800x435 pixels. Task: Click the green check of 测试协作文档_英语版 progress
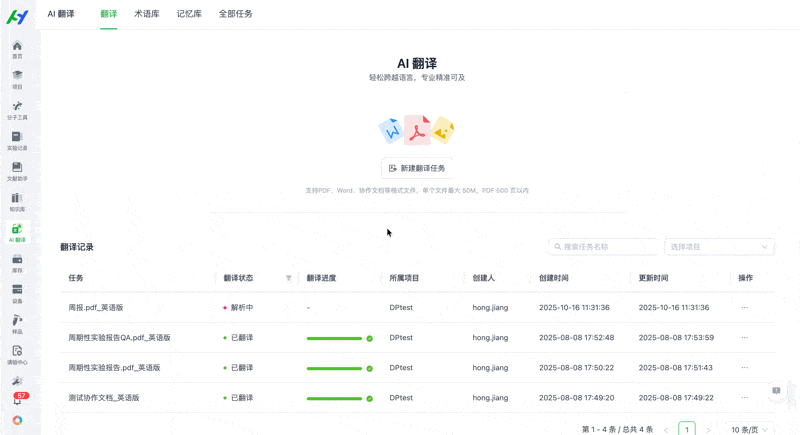[x=369, y=398]
